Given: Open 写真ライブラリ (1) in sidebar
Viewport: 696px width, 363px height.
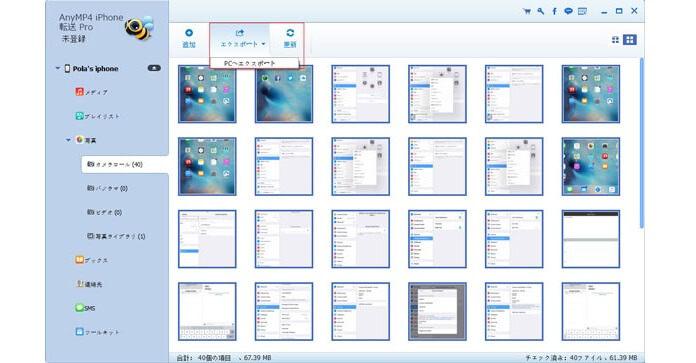Looking at the screenshot, I should (116, 236).
